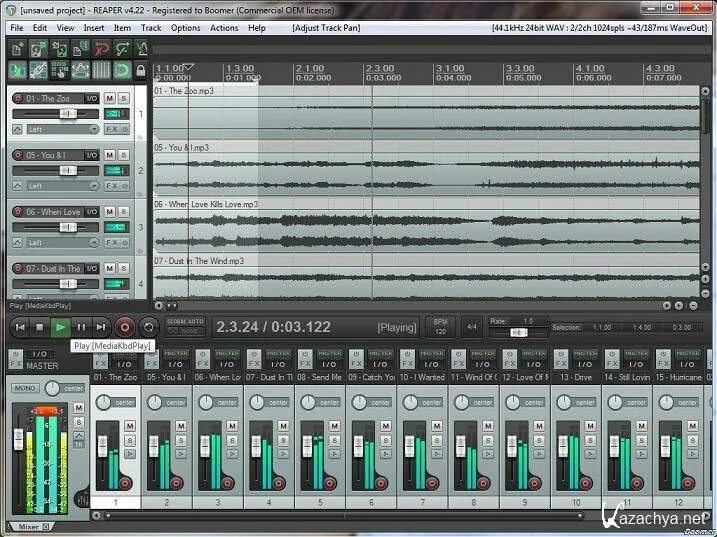Open envelope button on track 01 - The Zoo
Viewport: 717px width, 537px height.
[17, 129]
